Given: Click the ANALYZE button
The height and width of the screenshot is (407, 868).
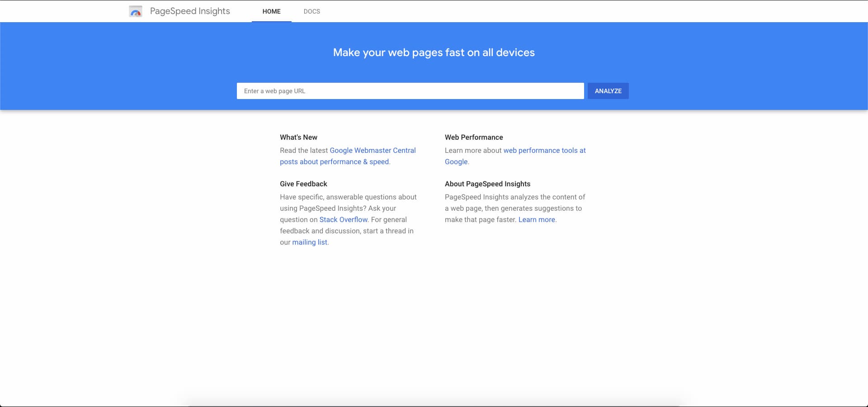Looking at the screenshot, I should (x=608, y=91).
